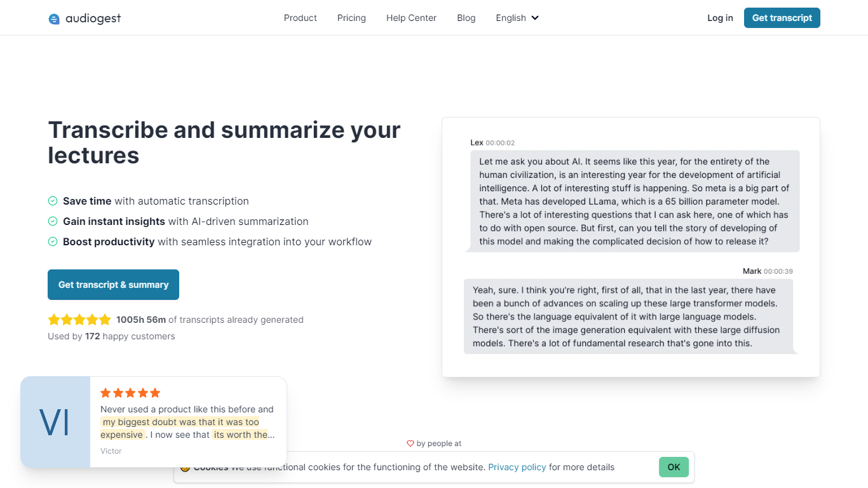Open the Product menu item

pos(301,18)
